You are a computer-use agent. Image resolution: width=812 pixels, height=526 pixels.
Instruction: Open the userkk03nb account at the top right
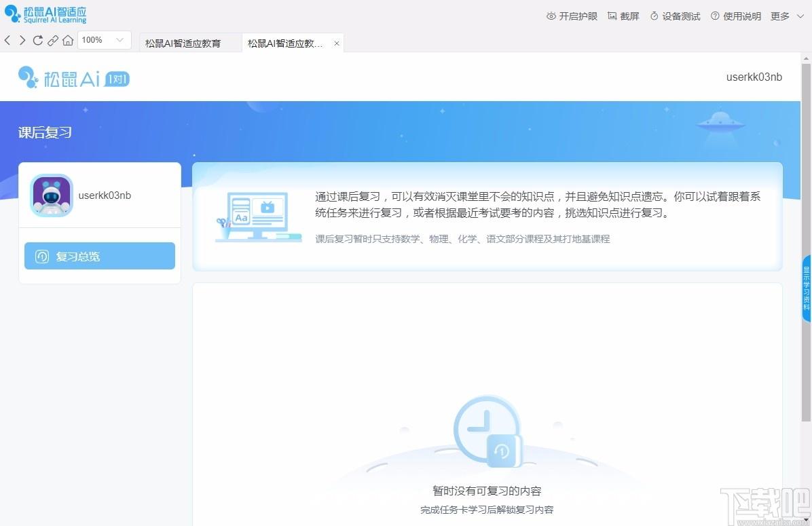pyautogui.click(x=754, y=77)
